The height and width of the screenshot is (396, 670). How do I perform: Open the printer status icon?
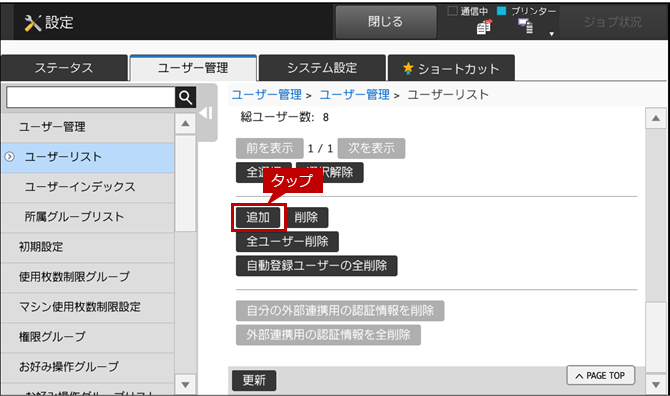pyautogui.click(x=526, y=26)
